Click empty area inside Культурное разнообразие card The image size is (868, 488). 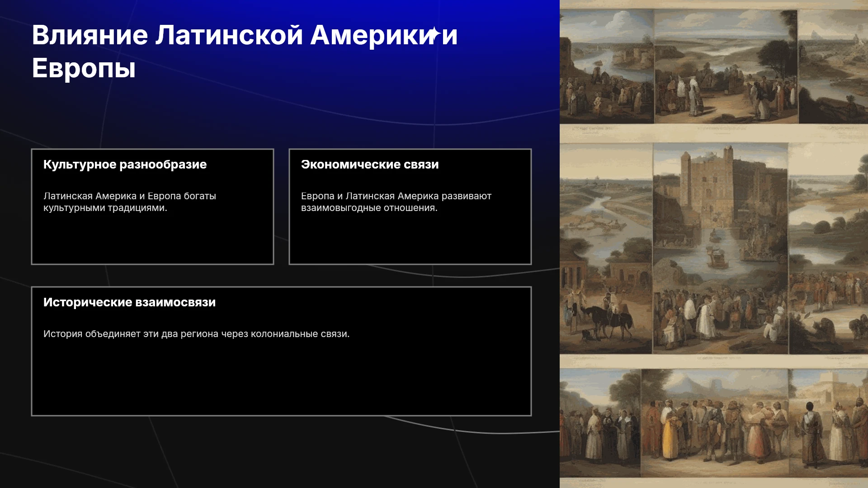152,239
